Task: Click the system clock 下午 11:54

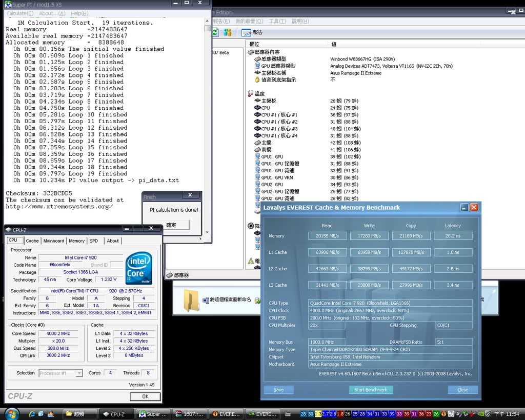Action: tap(507, 414)
